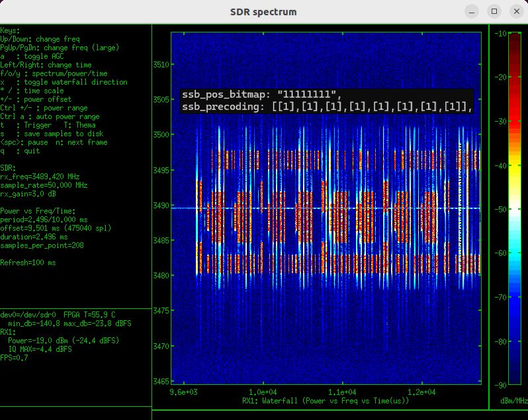Image resolution: width=528 pixels, height=420 pixels.
Task: Click the -50 color scale label
Action: [x=500, y=209]
